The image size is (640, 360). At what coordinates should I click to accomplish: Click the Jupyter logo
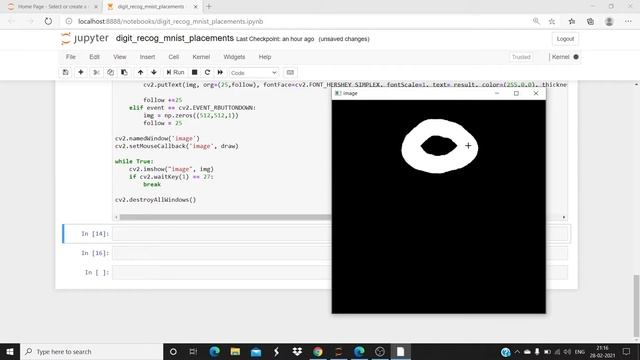[x=85, y=38]
